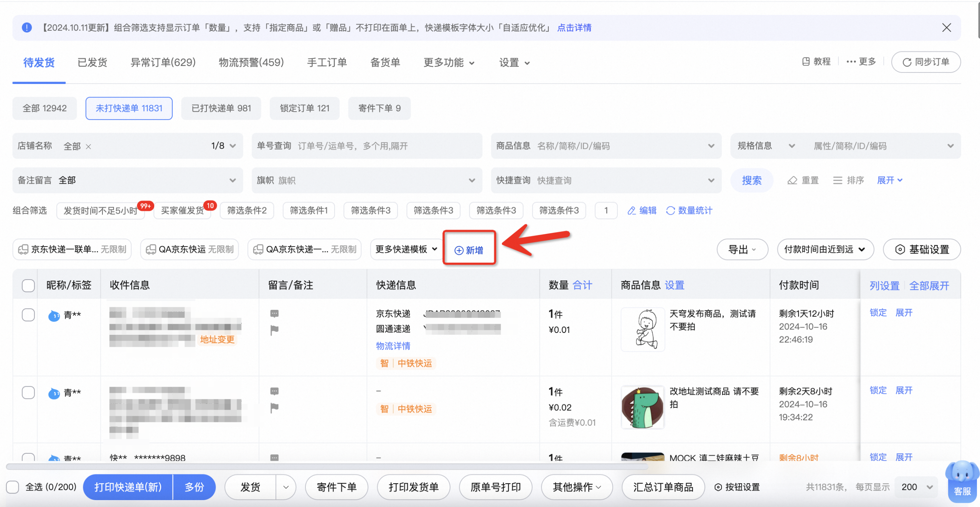
Task: Select the 锁定订单 121 filter
Action: [x=305, y=109]
